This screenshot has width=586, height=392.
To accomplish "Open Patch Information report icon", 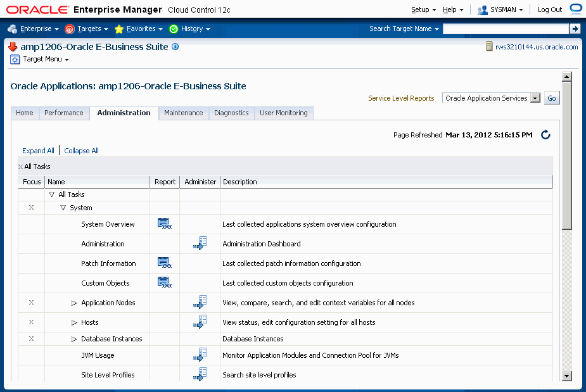I will pos(165,263).
